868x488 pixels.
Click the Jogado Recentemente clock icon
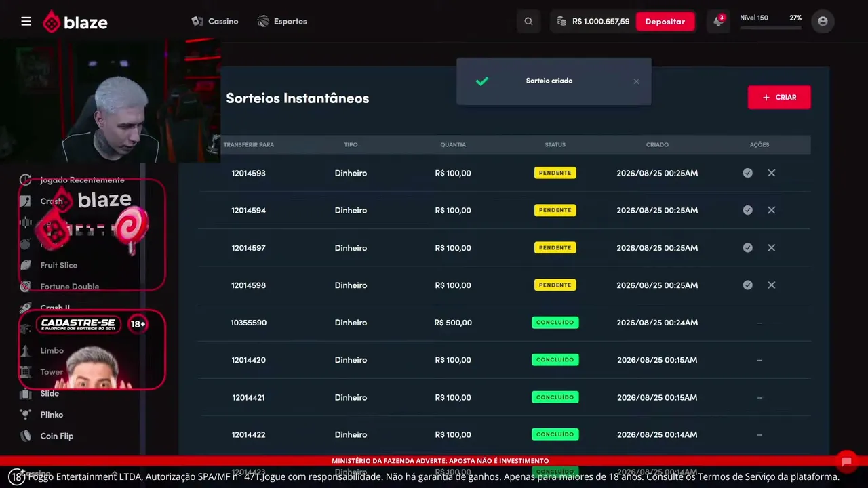point(26,180)
